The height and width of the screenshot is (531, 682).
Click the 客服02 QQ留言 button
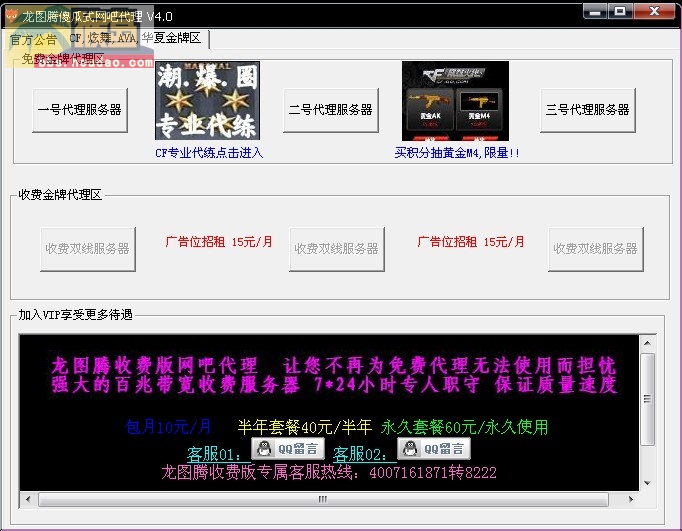pyautogui.click(x=434, y=448)
